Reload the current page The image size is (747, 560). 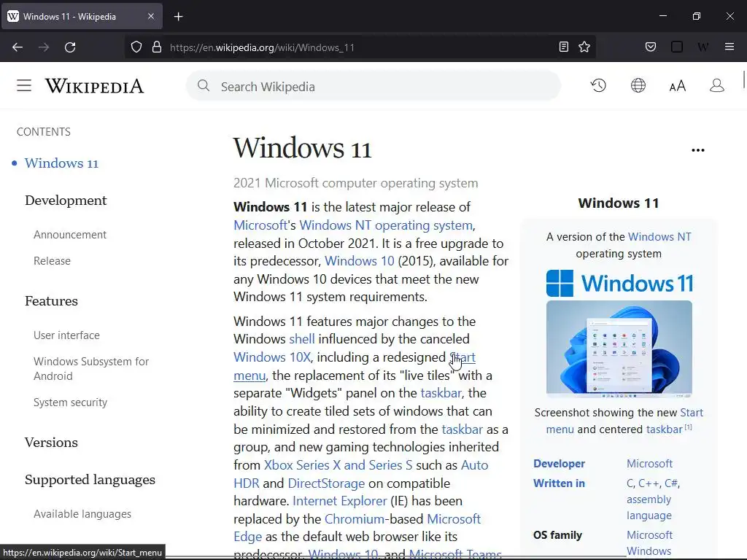[70, 47]
